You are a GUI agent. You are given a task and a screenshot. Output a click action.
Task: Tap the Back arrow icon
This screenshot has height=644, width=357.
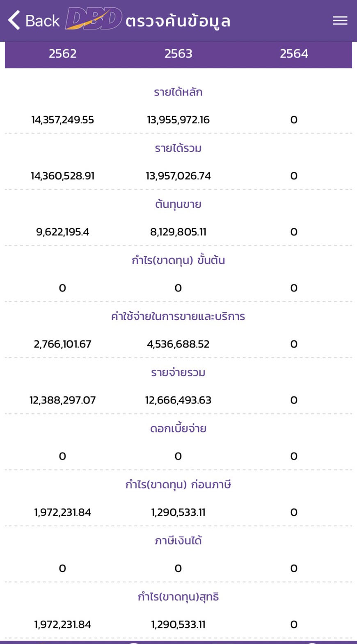click(14, 20)
